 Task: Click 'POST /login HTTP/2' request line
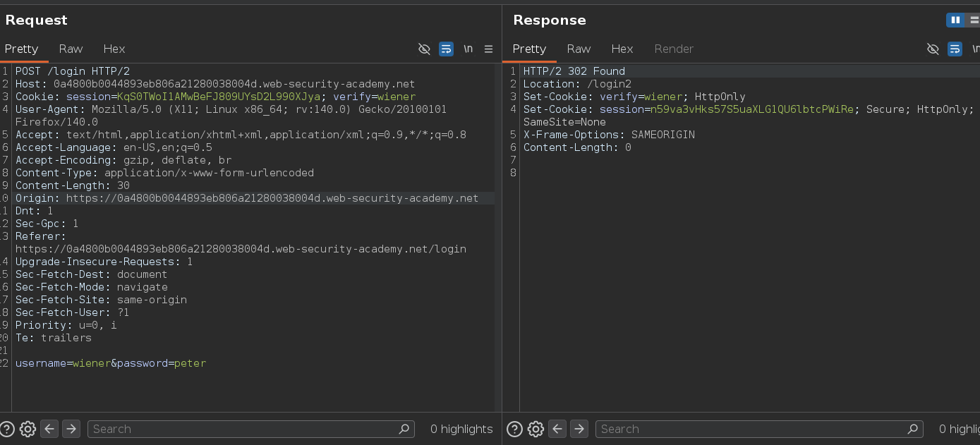pos(73,71)
